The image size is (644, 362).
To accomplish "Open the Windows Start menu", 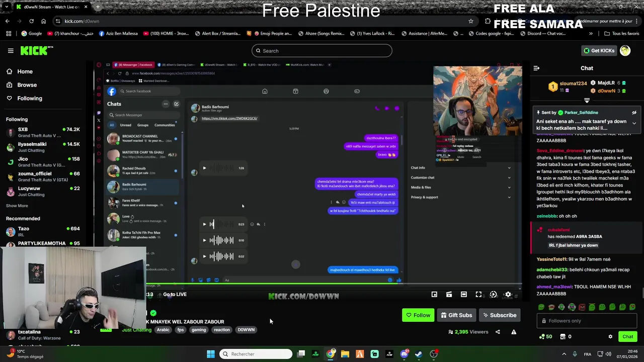I will [x=211, y=354].
